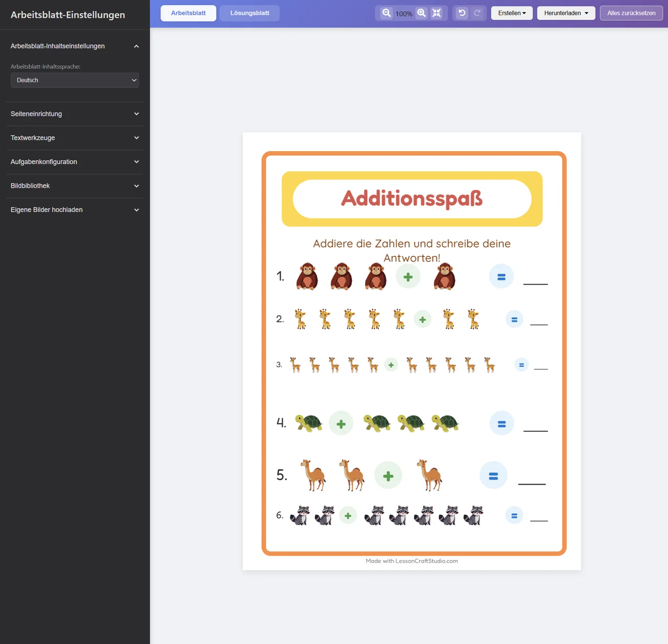Click the undo arrow icon
668x644 pixels.
462,13
